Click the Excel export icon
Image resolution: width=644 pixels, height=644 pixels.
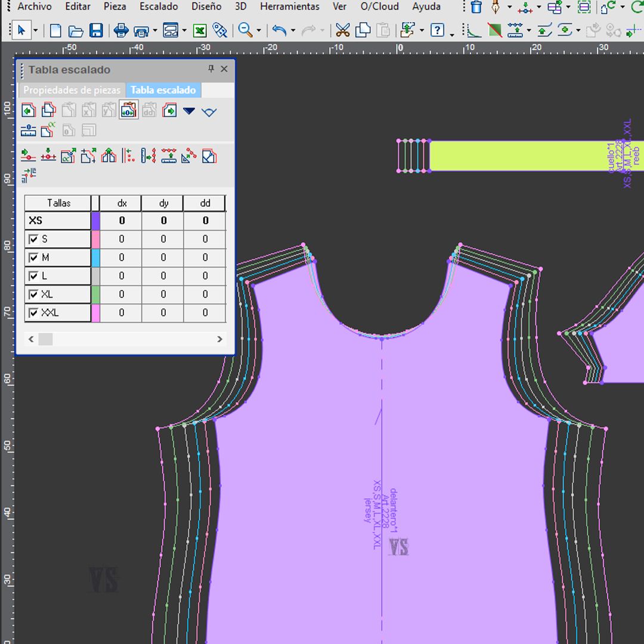click(200, 30)
